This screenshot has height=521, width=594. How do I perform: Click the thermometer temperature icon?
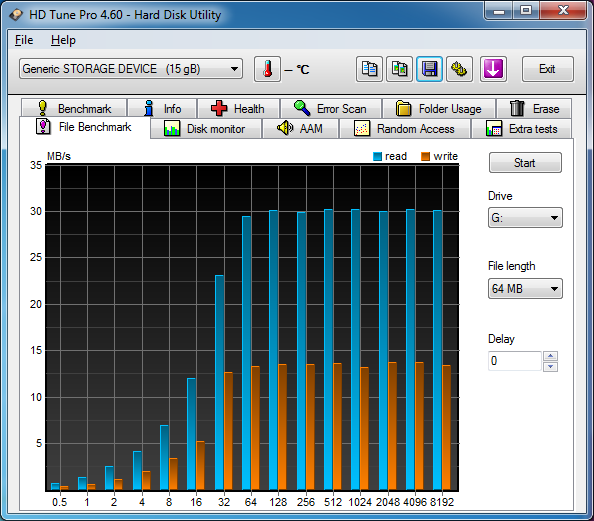click(267, 69)
